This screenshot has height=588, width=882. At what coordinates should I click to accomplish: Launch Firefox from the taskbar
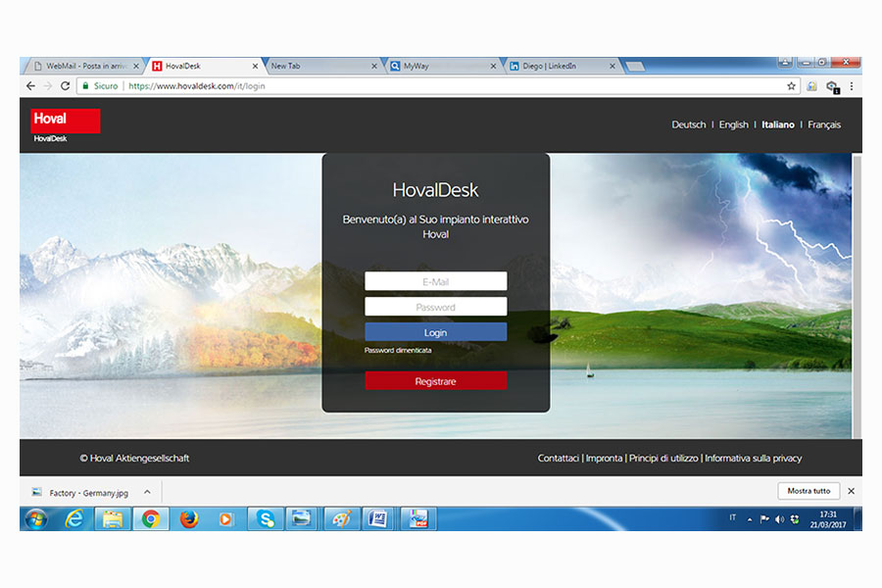click(189, 518)
